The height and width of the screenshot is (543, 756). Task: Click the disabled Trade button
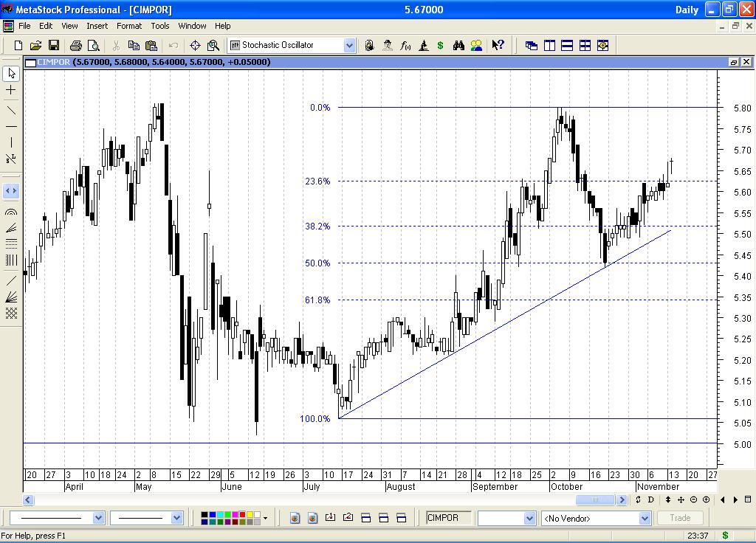pyautogui.click(x=680, y=518)
